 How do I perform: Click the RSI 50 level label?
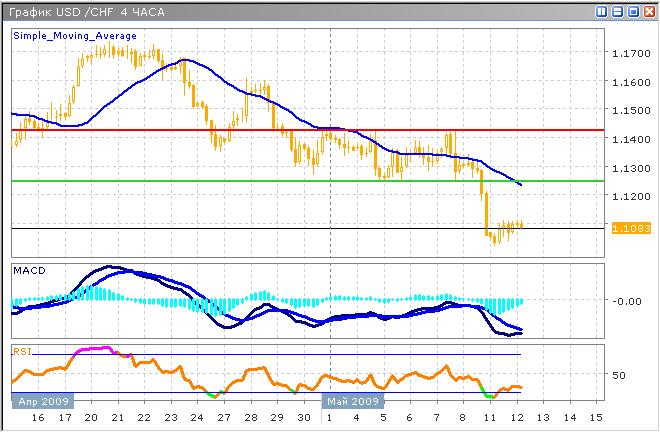[619, 375]
